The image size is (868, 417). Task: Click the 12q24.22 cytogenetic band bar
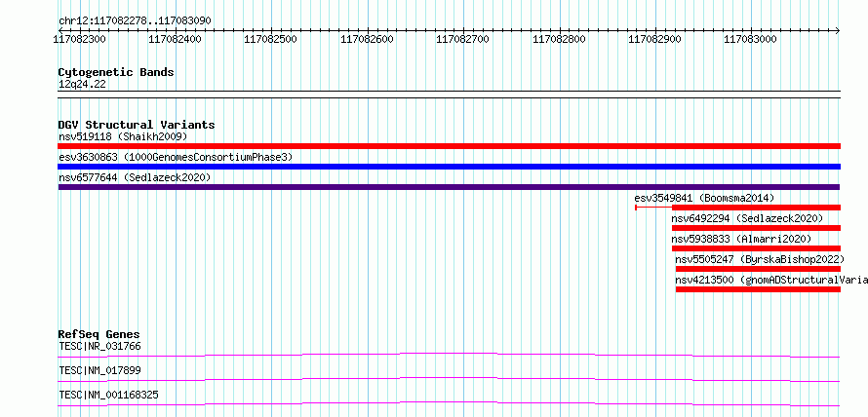coord(449,94)
